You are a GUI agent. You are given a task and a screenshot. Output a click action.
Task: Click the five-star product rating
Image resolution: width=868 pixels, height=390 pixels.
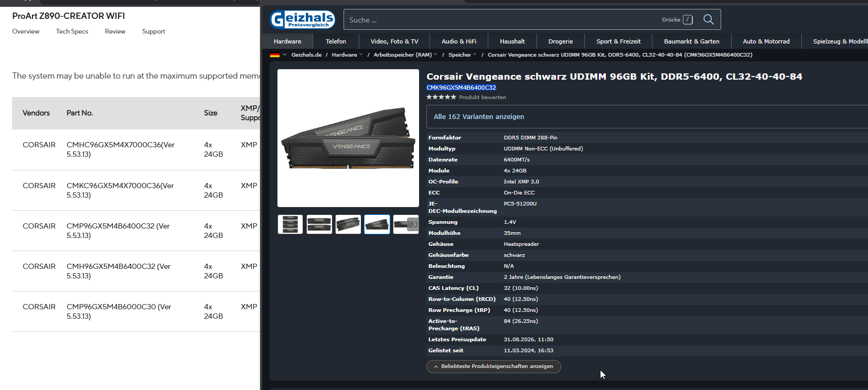click(x=441, y=97)
